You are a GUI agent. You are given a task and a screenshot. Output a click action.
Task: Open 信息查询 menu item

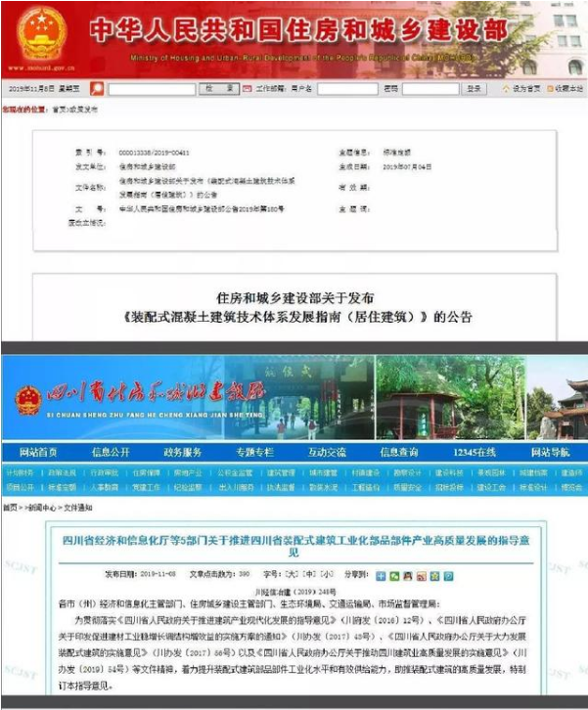click(399, 452)
